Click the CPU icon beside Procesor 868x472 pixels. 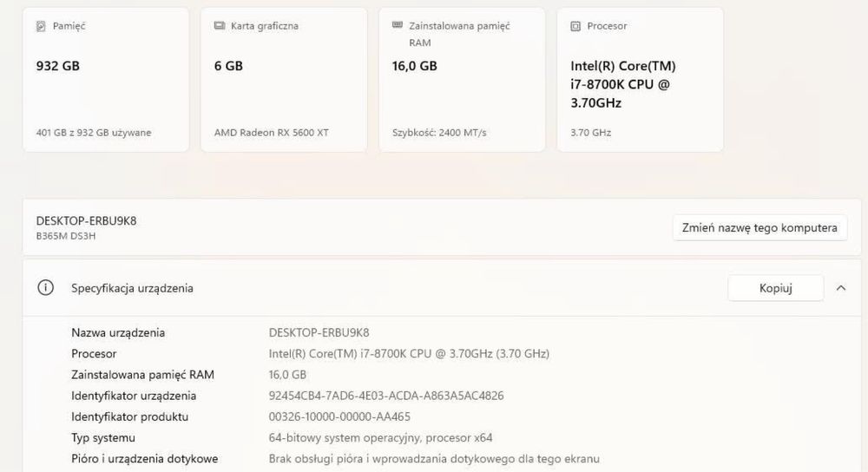click(x=575, y=27)
